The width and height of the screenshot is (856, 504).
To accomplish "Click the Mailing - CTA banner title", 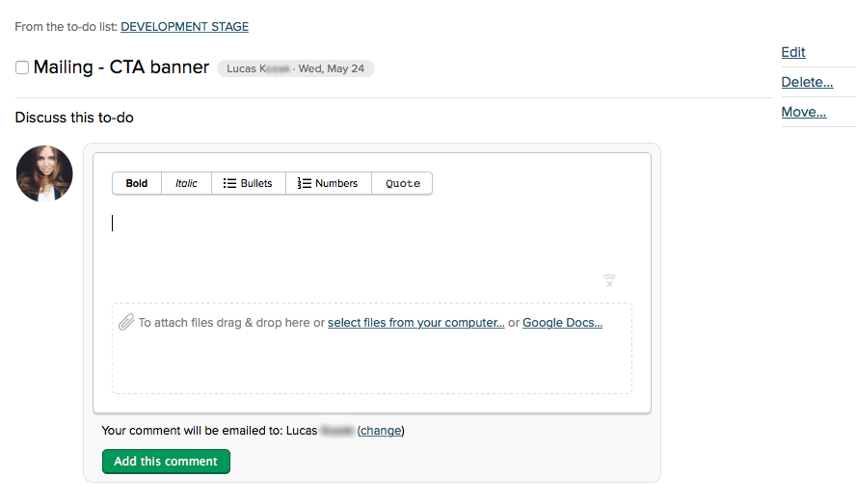I will (121, 67).
